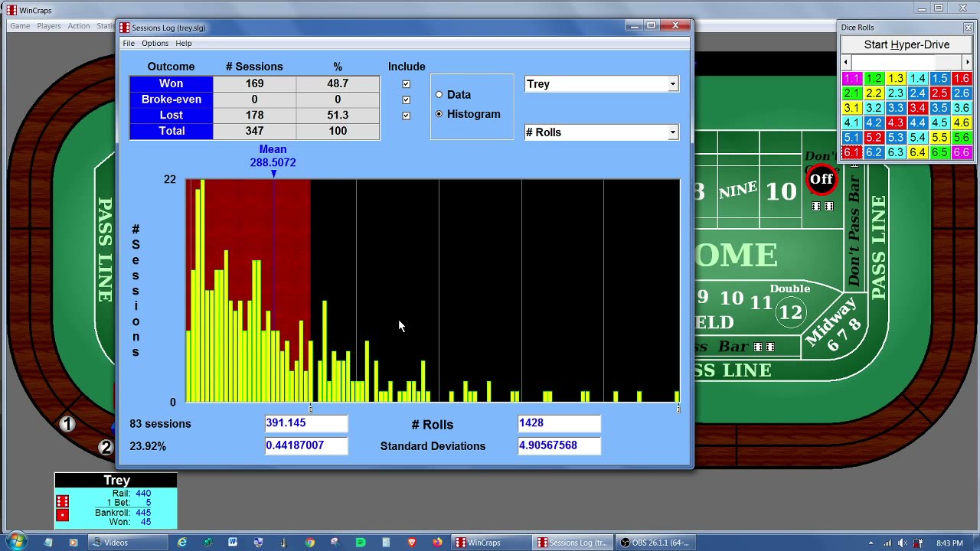Open Firefox from taskbar

(x=437, y=543)
